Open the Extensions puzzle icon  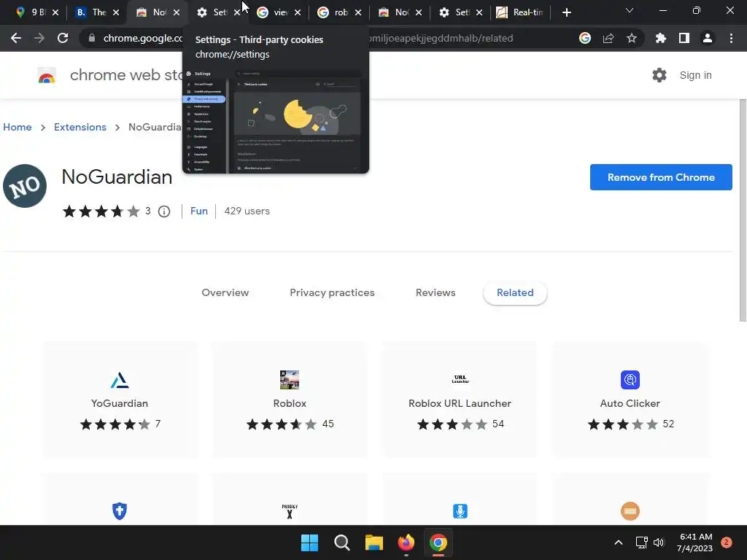661,38
